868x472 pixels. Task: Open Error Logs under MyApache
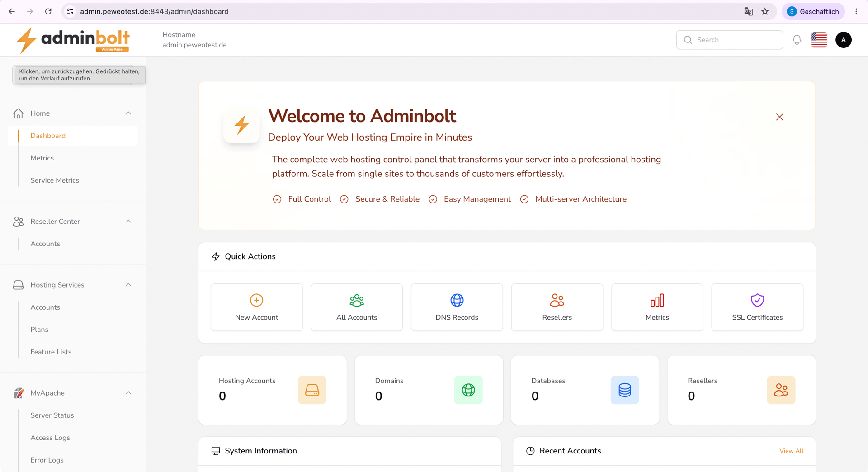click(x=47, y=460)
